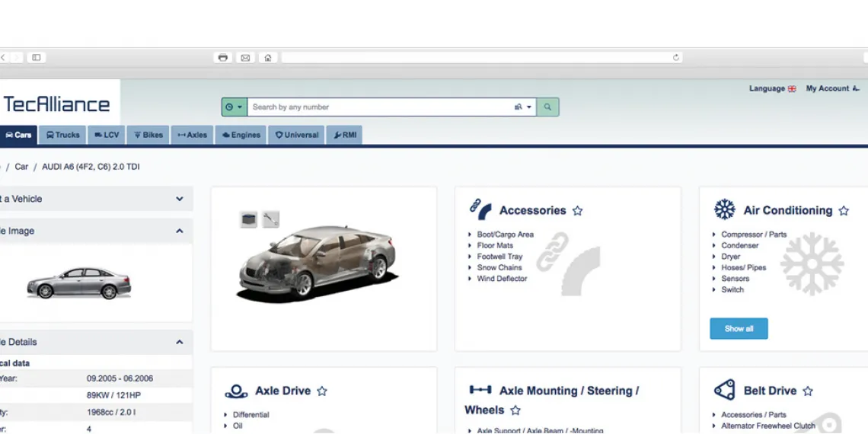Favorite the Axle Drive category star

[322, 391]
